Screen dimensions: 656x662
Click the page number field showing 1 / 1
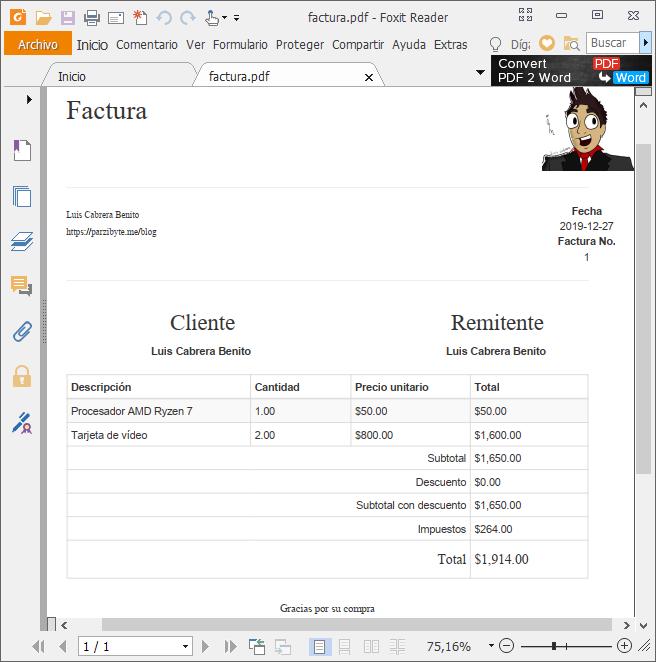tap(128, 646)
